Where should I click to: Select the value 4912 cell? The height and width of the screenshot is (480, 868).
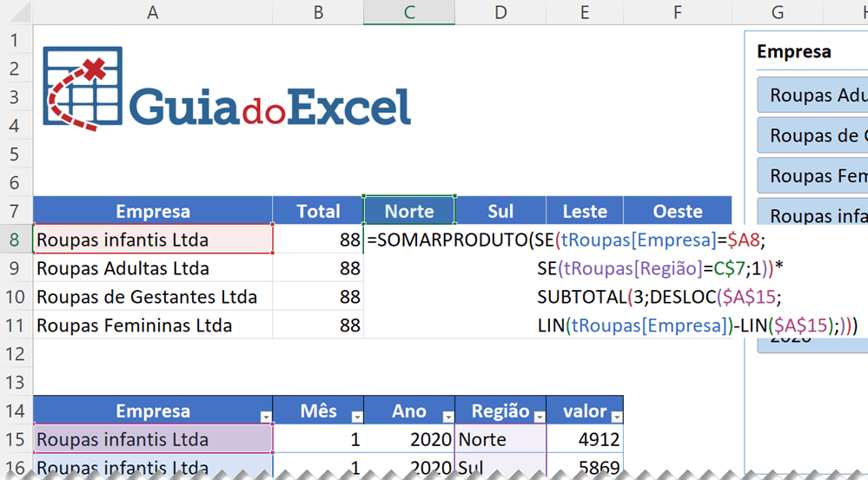pos(585,439)
